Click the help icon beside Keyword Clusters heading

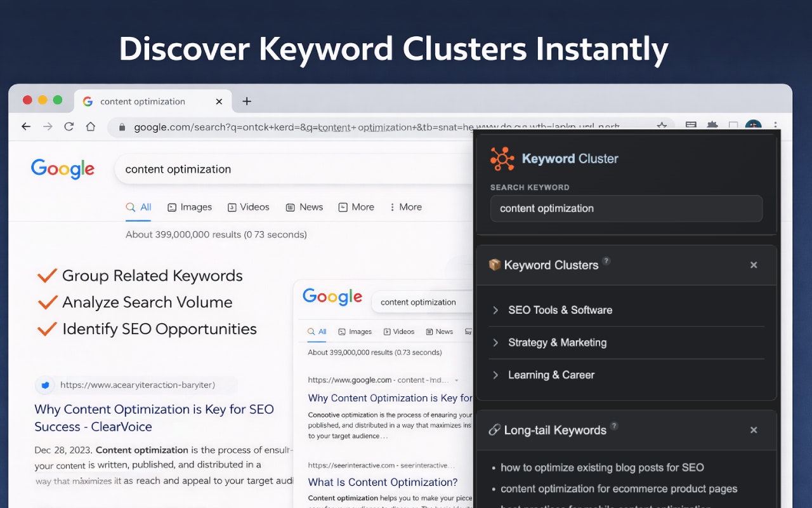[606, 260]
